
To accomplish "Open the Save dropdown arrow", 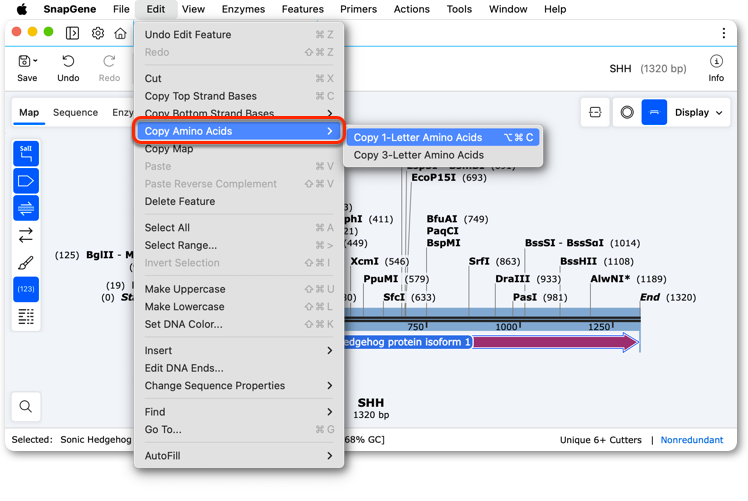I will tap(36, 61).
